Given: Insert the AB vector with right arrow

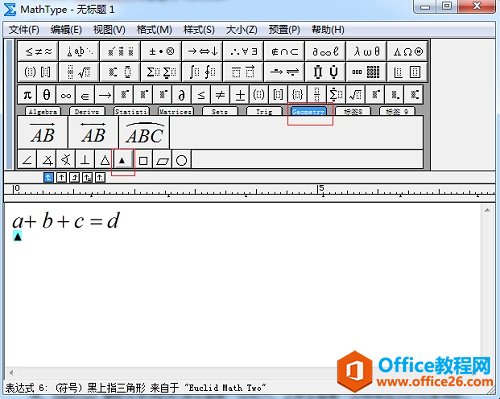Looking at the screenshot, I should pyautogui.click(x=43, y=132).
